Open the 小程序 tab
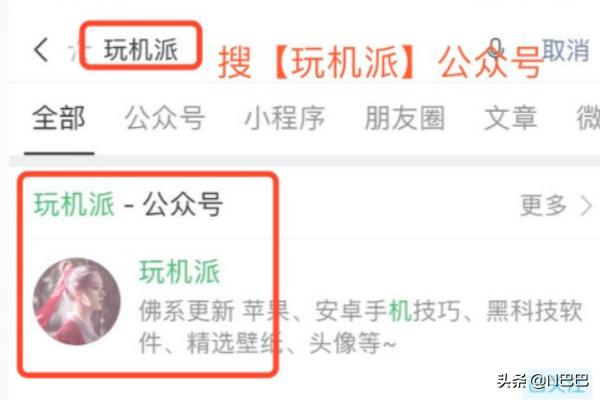This screenshot has height=400, width=600. (284, 118)
